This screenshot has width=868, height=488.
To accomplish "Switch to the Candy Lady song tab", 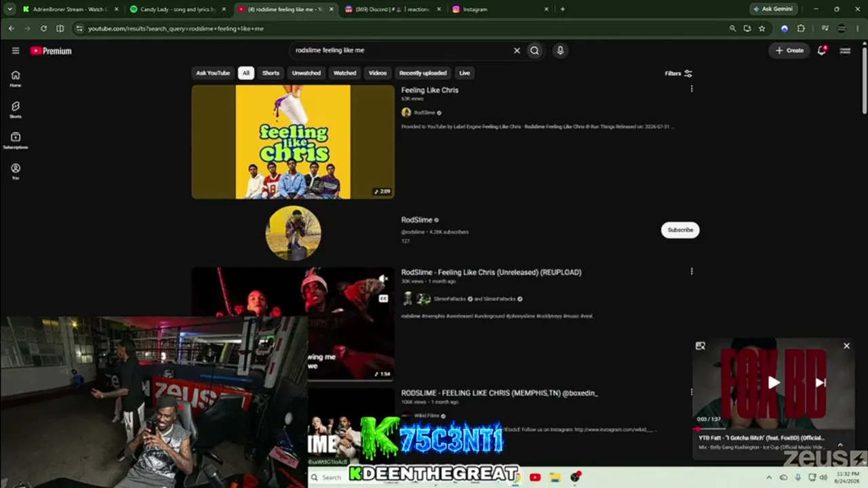I will click(x=178, y=9).
